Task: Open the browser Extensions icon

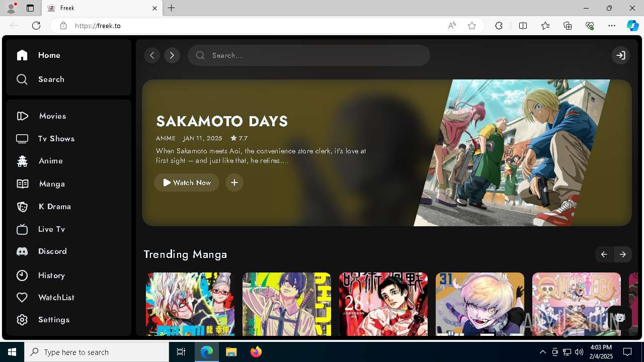Action: 499,26
